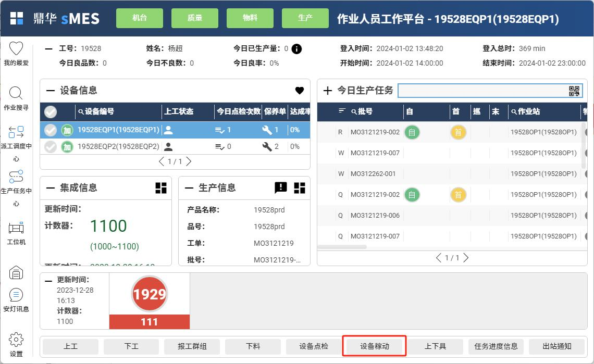
Task: Go to previous page in 设备信息 pager
Action: click(x=162, y=162)
